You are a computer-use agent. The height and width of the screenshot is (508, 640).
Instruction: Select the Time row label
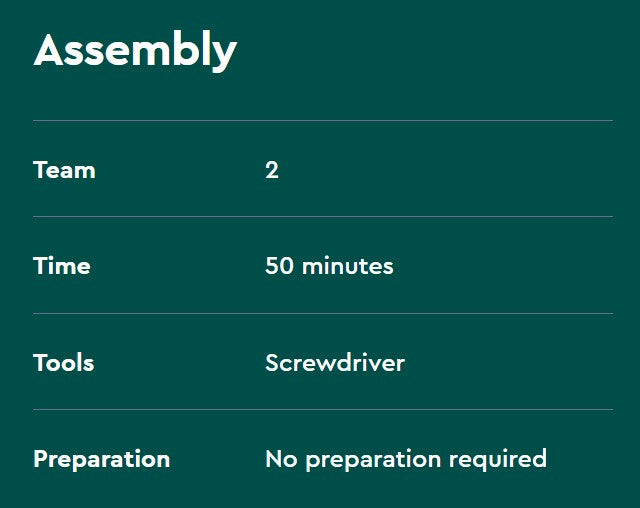(x=62, y=266)
